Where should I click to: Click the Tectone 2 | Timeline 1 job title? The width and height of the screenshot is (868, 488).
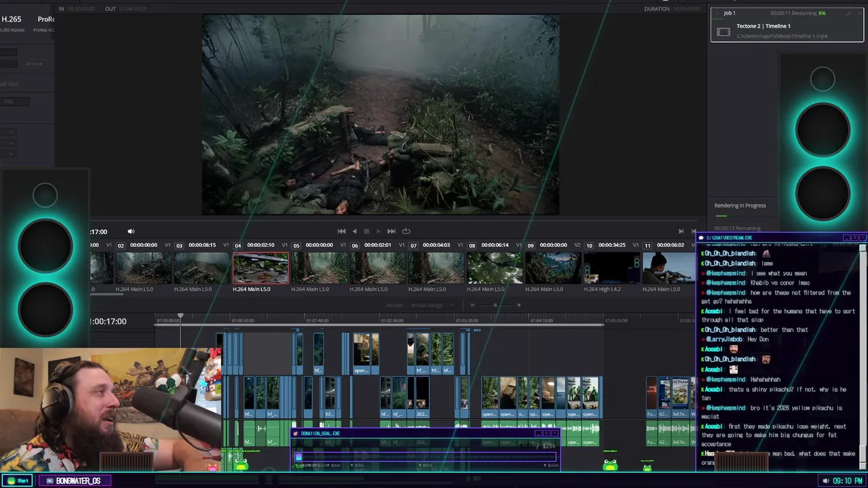[x=764, y=26]
